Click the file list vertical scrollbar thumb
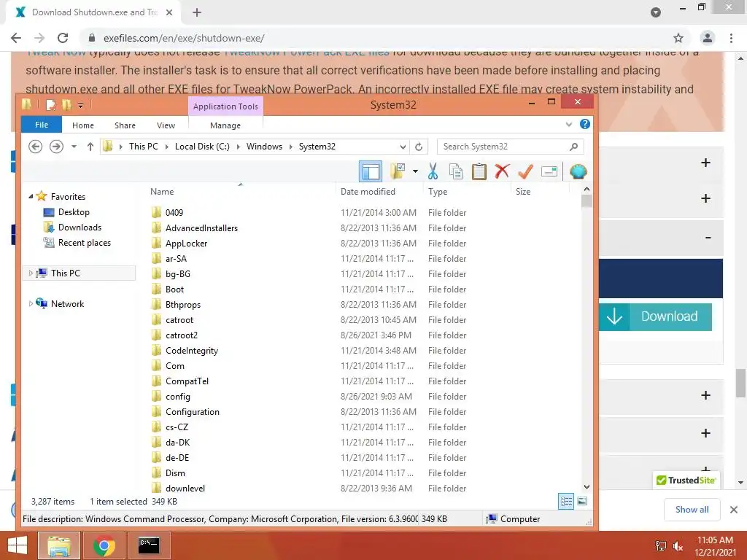The image size is (747, 560). [x=587, y=201]
